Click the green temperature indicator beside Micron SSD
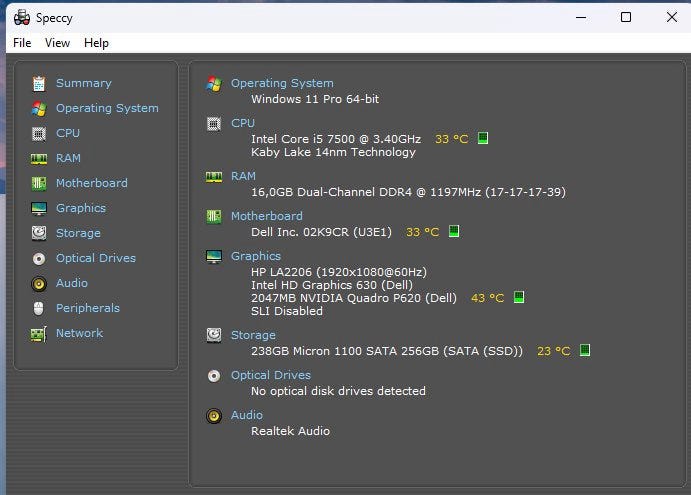Screen dimensions: 691x495 [x=585, y=350]
